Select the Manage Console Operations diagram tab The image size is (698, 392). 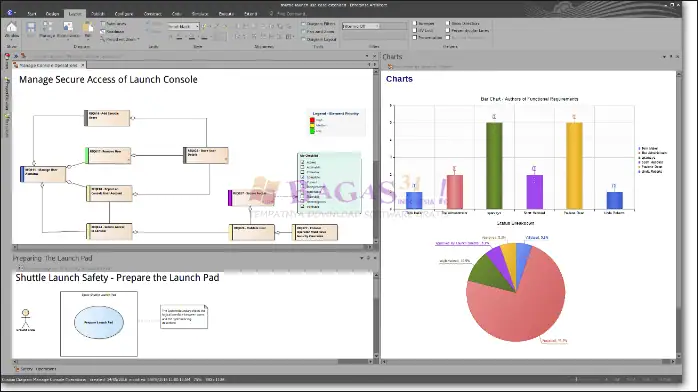pyautogui.click(x=49, y=65)
